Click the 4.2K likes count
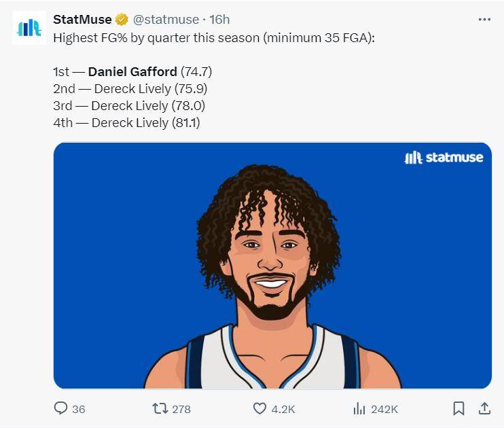Screen dimensions: 504x428 (283, 409)
